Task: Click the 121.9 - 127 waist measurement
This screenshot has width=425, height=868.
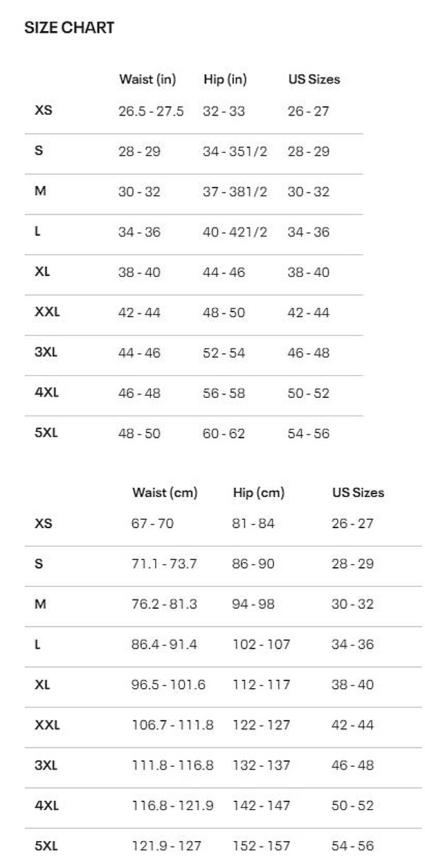Action: tap(166, 846)
